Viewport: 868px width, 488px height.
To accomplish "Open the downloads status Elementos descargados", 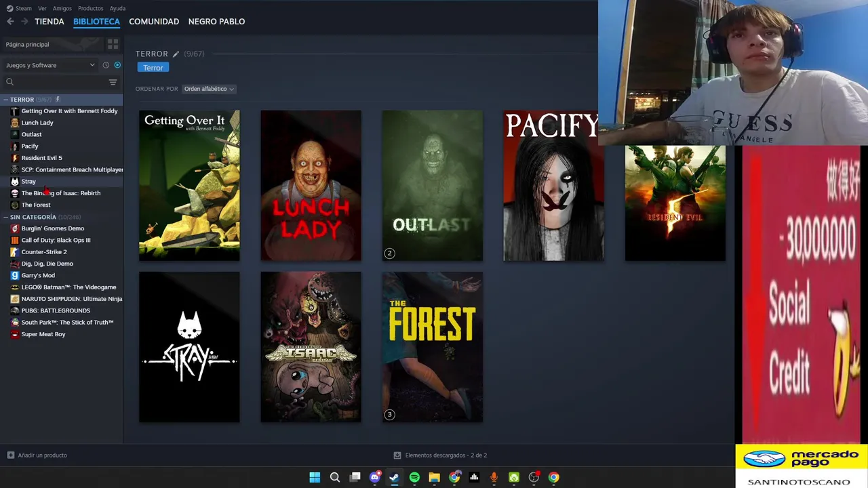I will tap(441, 455).
